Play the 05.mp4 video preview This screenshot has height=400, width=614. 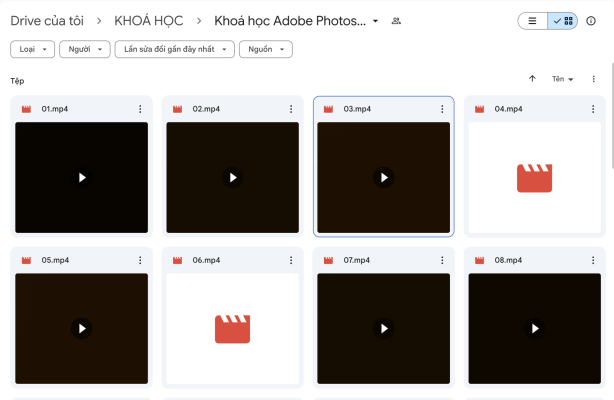pos(81,328)
